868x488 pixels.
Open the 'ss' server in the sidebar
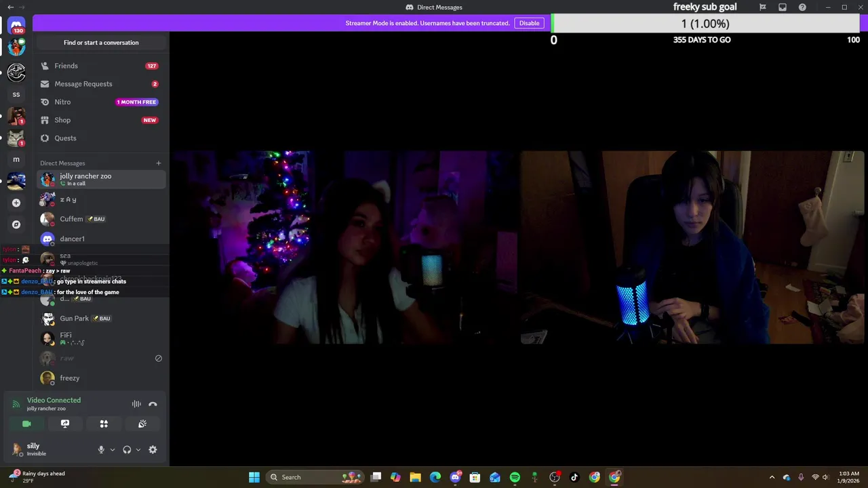[x=16, y=94]
